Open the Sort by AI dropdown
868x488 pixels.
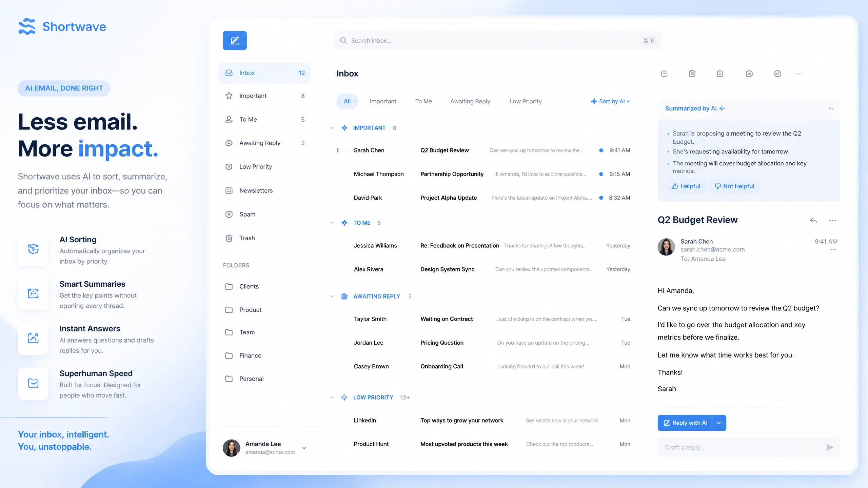pyautogui.click(x=610, y=101)
